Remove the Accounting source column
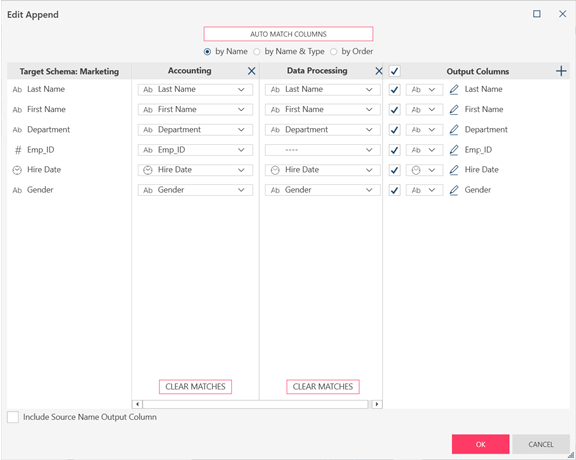Screen dimensions: 576x460 point(251,71)
